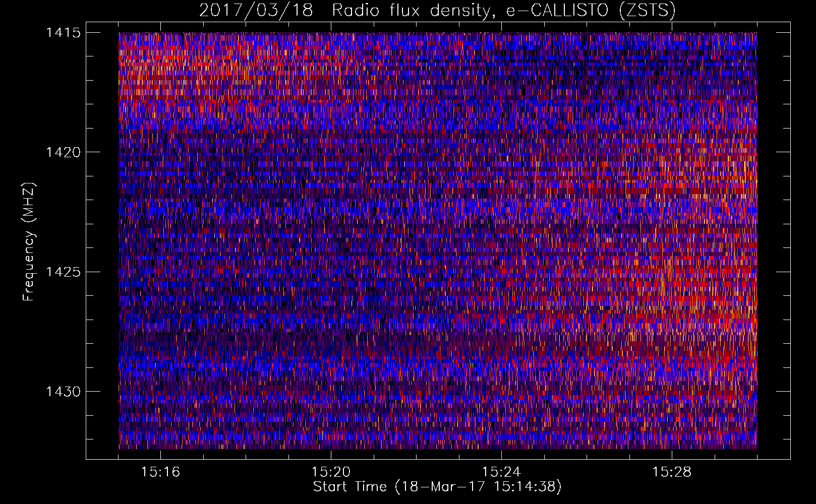Click the 15:20 time axis label
This screenshot has width=816, height=504.
[x=331, y=472]
